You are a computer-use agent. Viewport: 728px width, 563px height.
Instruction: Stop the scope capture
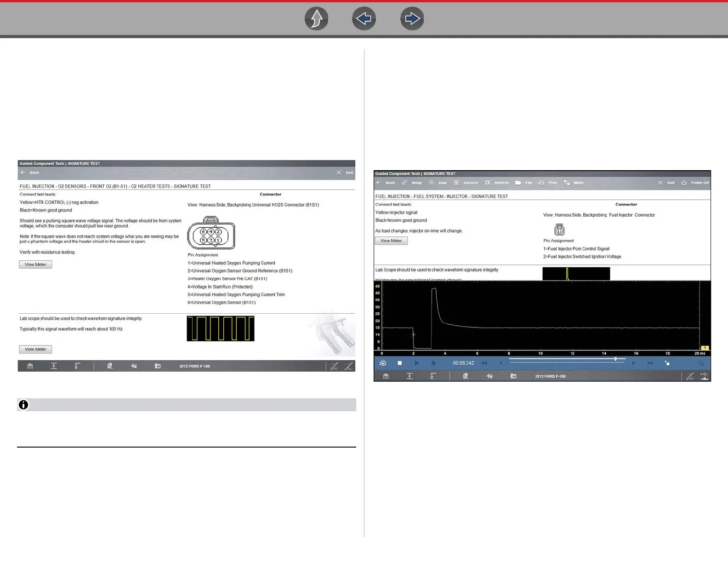tap(400, 363)
